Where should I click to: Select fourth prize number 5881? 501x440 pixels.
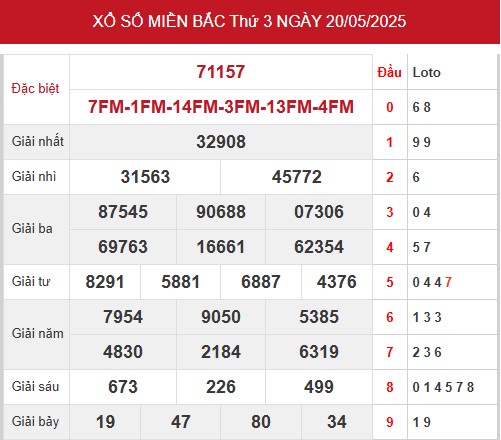(x=181, y=282)
